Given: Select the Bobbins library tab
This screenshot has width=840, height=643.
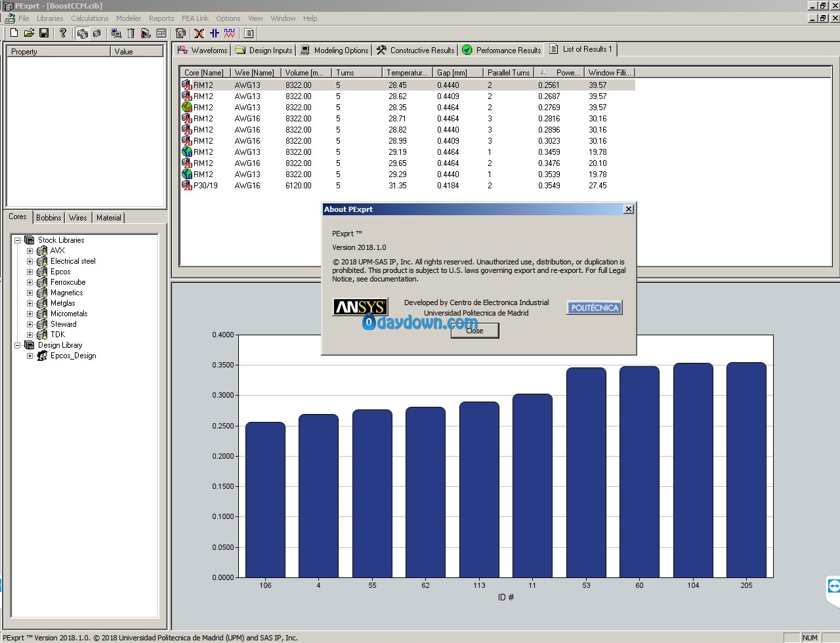Looking at the screenshot, I should pos(49,218).
